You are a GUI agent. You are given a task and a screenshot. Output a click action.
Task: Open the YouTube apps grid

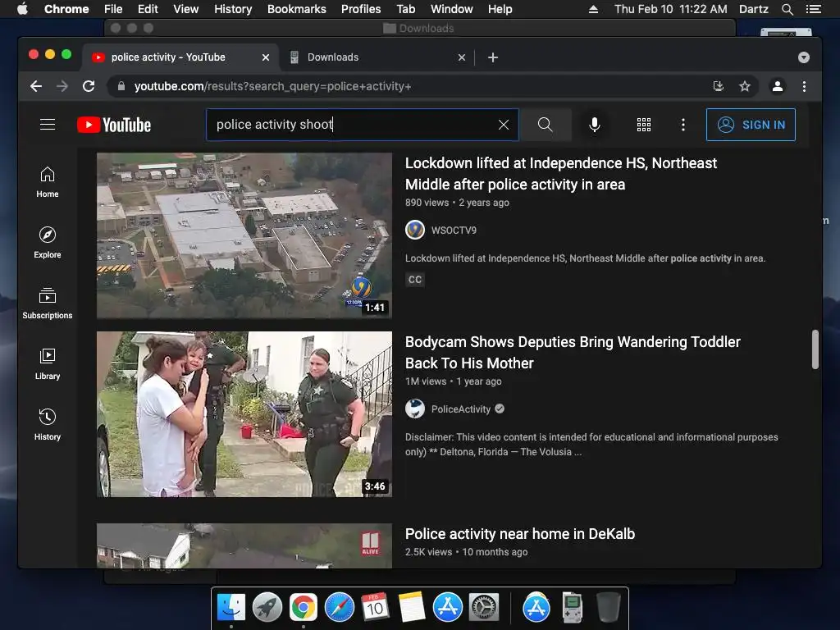coord(643,125)
